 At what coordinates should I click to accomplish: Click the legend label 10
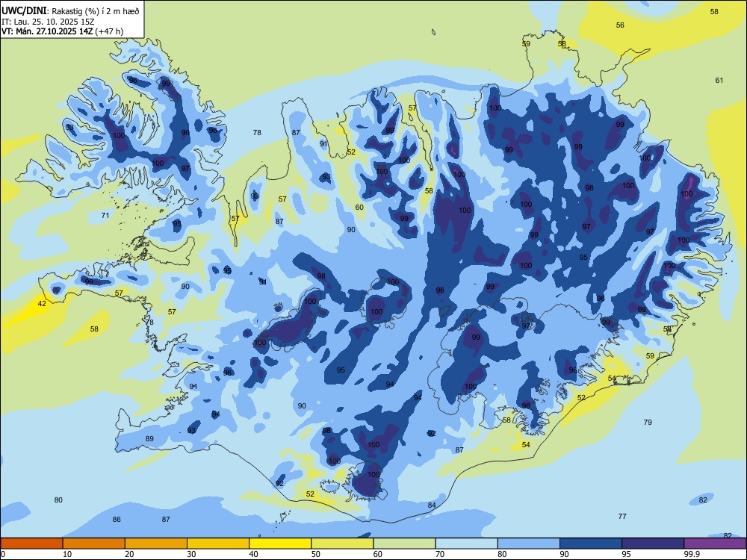click(67, 554)
